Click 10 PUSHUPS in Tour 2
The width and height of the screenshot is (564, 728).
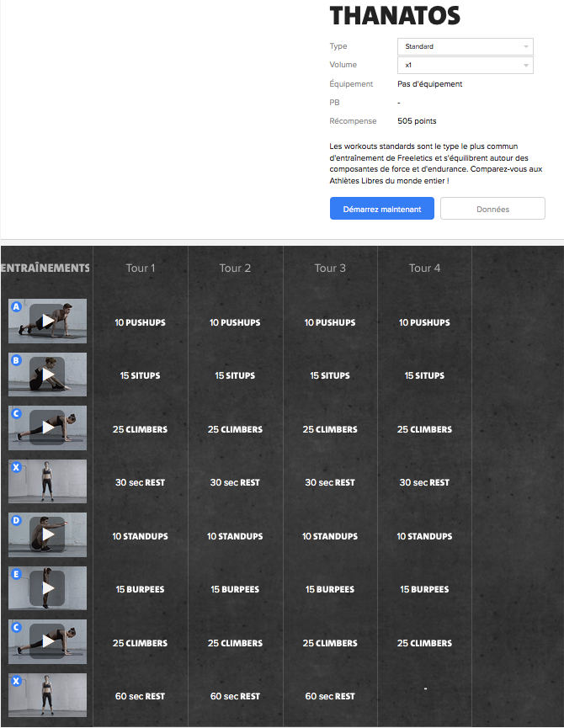pos(235,322)
